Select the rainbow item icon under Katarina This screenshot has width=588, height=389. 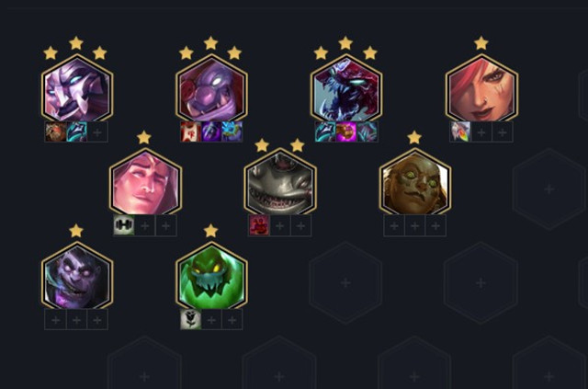460,132
